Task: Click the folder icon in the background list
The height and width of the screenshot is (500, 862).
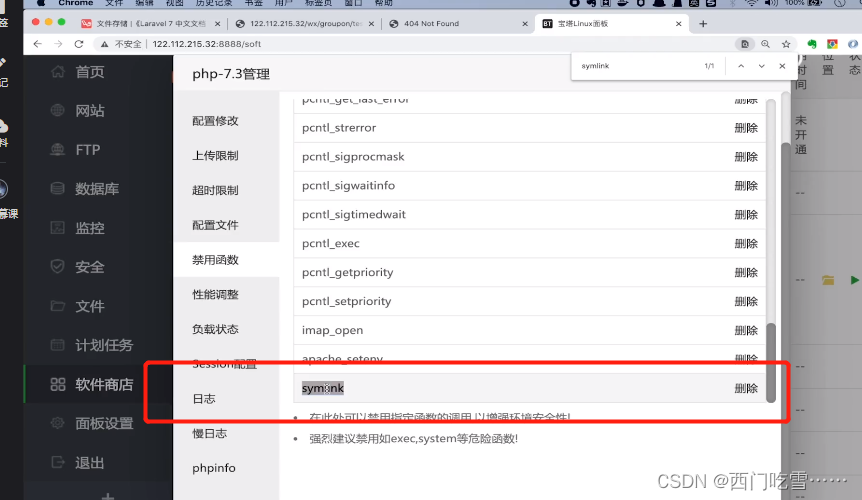Action: click(x=828, y=280)
